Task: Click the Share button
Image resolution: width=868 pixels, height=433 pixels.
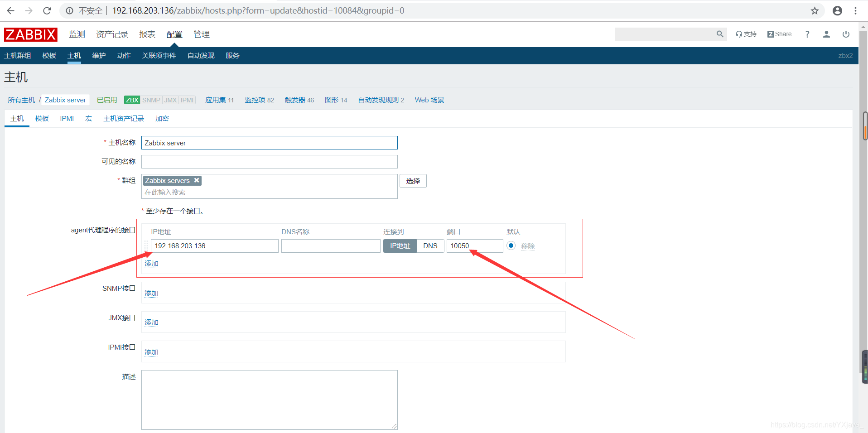Action: tap(780, 34)
